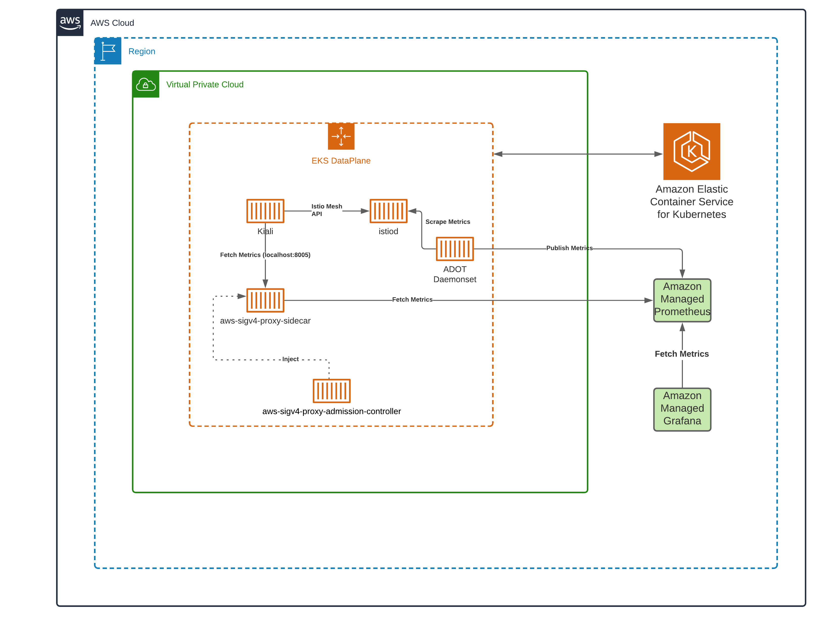
Task: Select the Inject label on dotted line
Action: pyautogui.click(x=290, y=359)
